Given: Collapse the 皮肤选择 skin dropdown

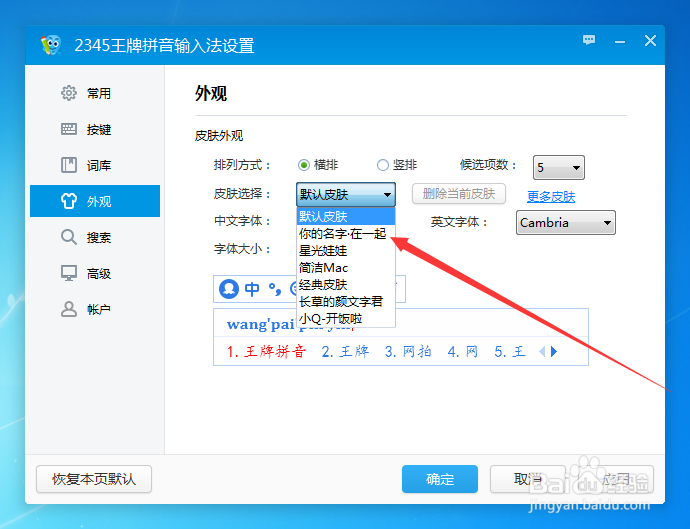Looking at the screenshot, I should pyautogui.click(x=345, y=194).
